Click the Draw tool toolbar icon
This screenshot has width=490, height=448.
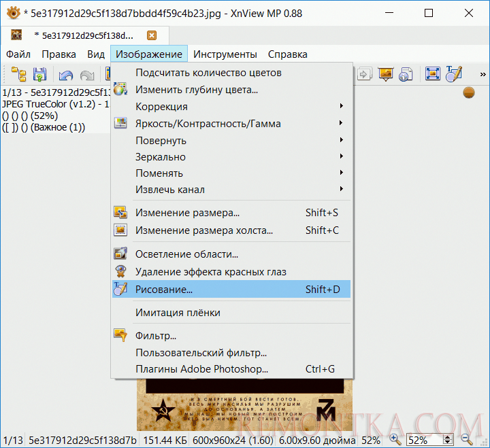coord(454,74)
